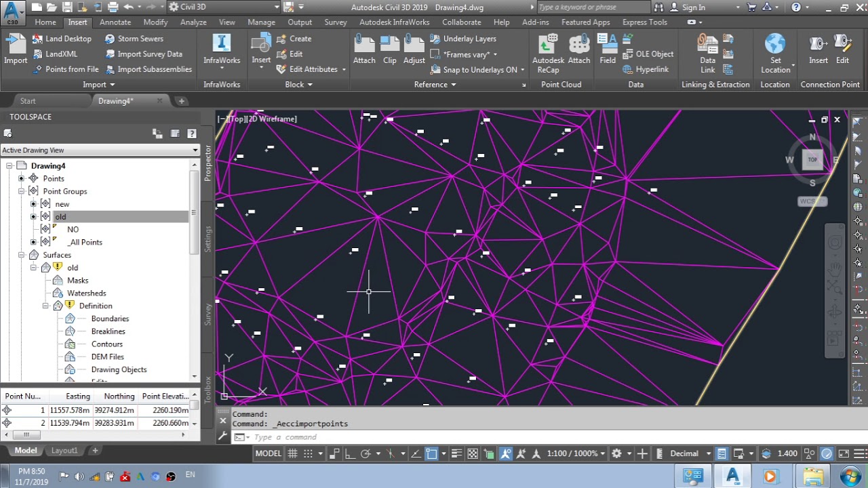Insert a Hyperlink
Viewport: 868px width, 488px height.
[x=645, y=69]
